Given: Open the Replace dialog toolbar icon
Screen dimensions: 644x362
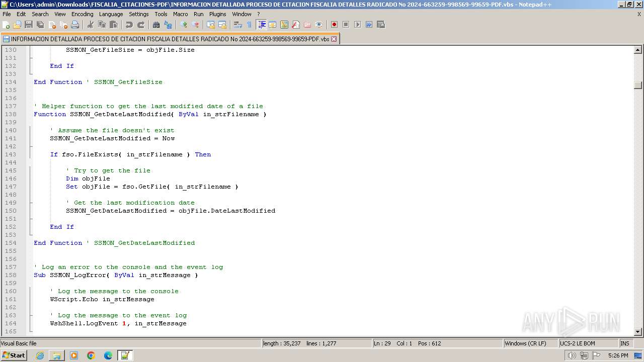Looking at the screenshot, I should [x=168, y=25].
